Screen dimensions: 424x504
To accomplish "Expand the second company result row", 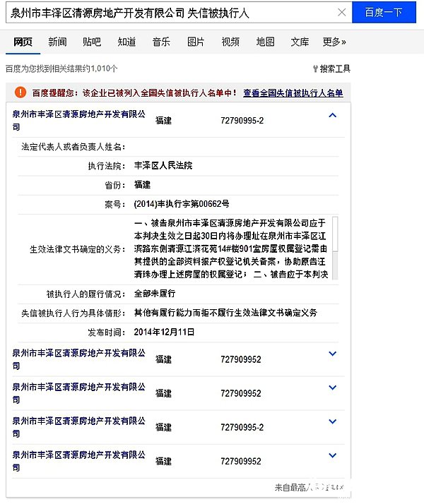I will [x=333, y=354].
